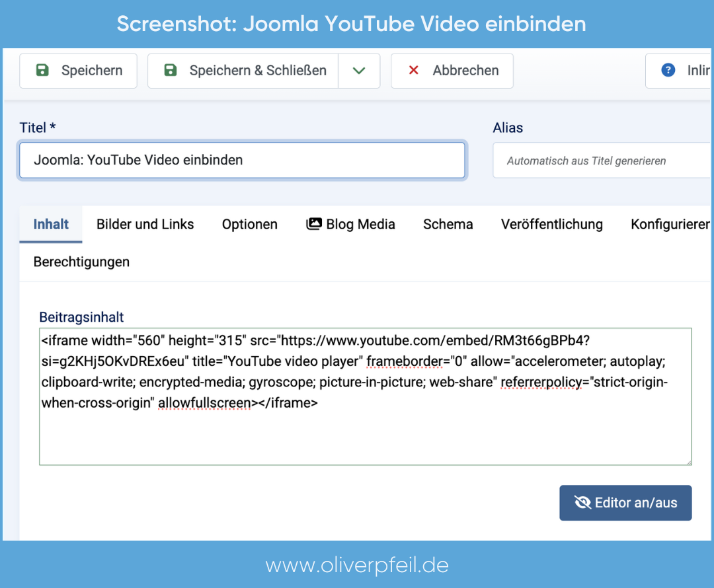Toggle the editor with Editor an/aus

point(625,503)
